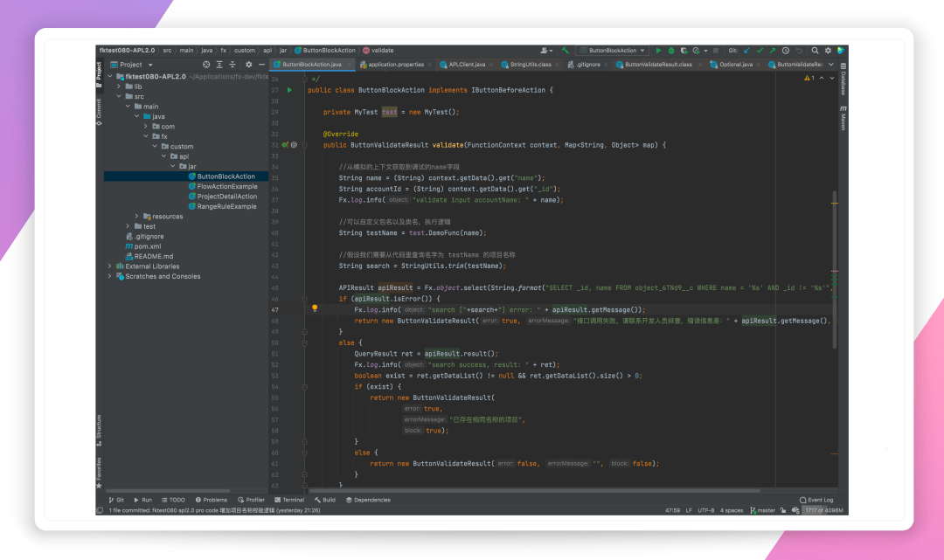
Task: Click the Git update project arrow
Action: (747, 51)
